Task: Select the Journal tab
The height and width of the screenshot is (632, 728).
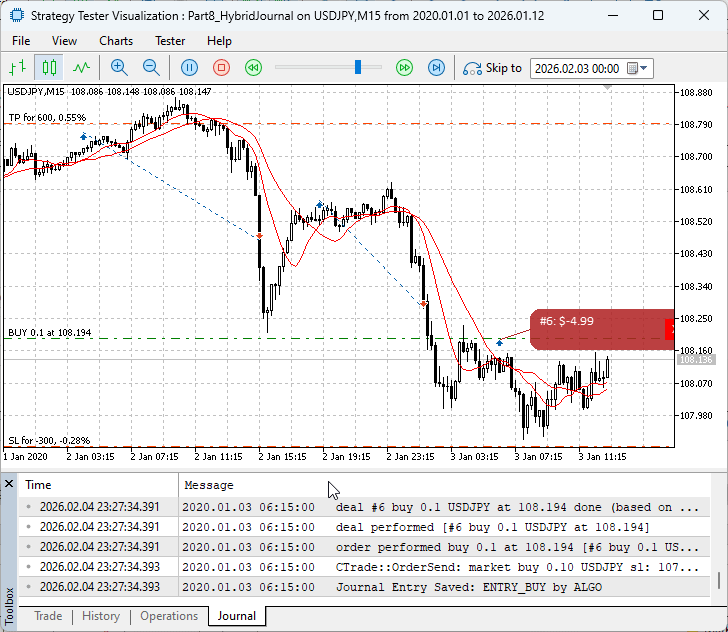Action: [x=237, y=616]
